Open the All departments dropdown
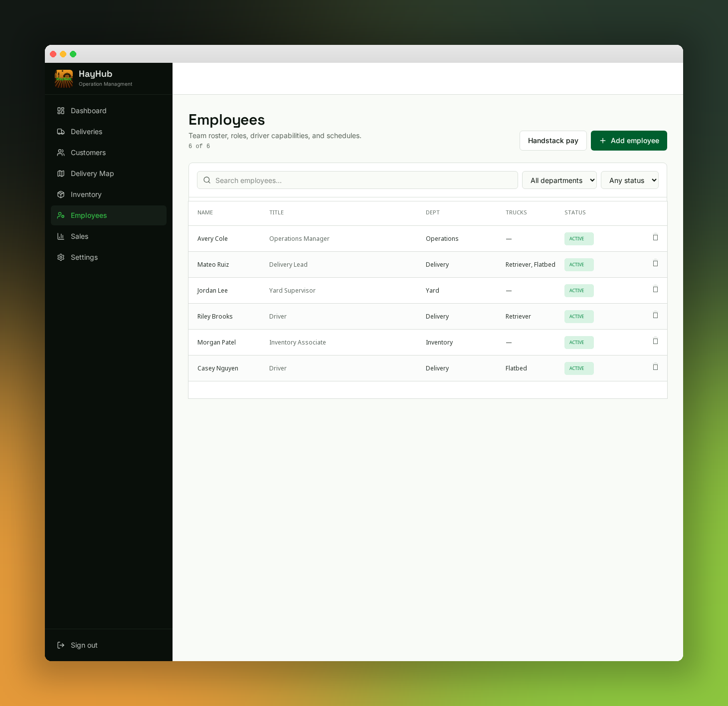 coord(559,180)
